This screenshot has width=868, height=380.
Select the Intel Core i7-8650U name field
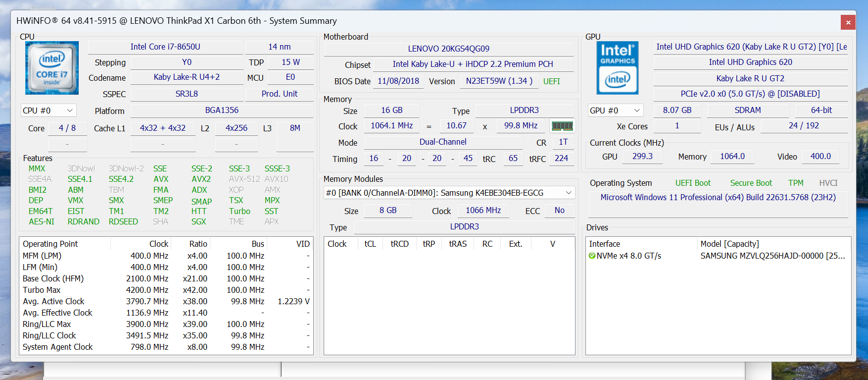tap(165, 47)
